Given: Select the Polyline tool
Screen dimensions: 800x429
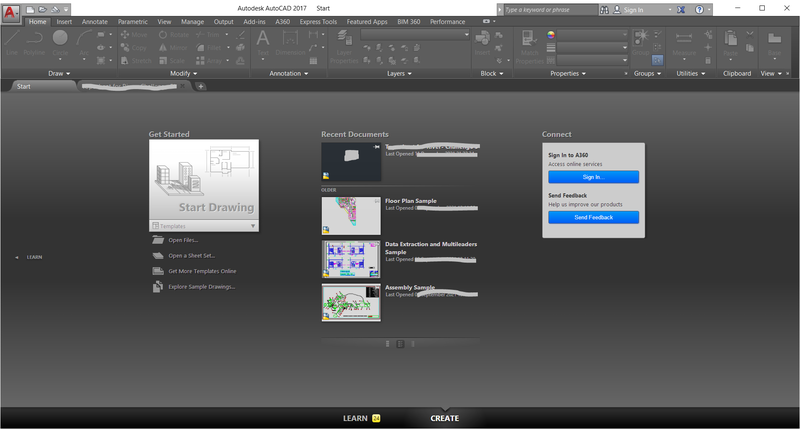Looking at the screenshot, I should [34, 42].
